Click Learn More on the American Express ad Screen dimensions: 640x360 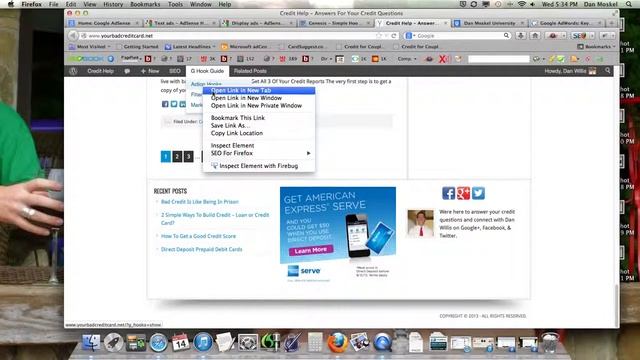point(311,250)
